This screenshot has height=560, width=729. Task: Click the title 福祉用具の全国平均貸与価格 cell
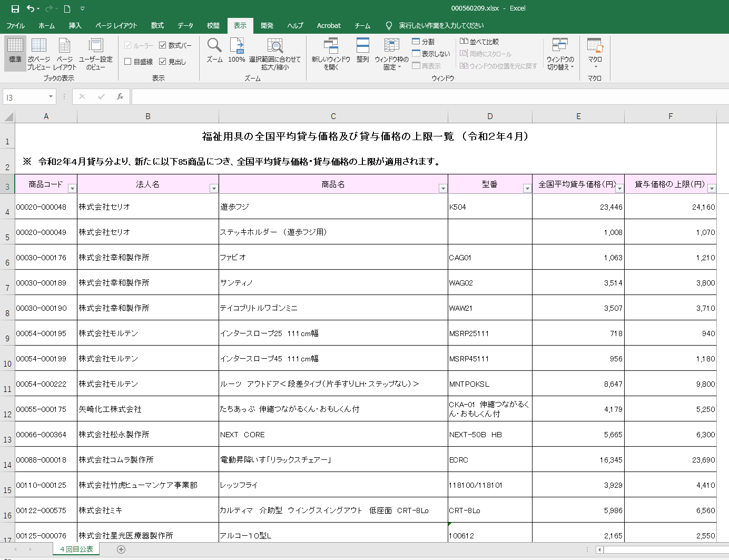tap(366, 136)
